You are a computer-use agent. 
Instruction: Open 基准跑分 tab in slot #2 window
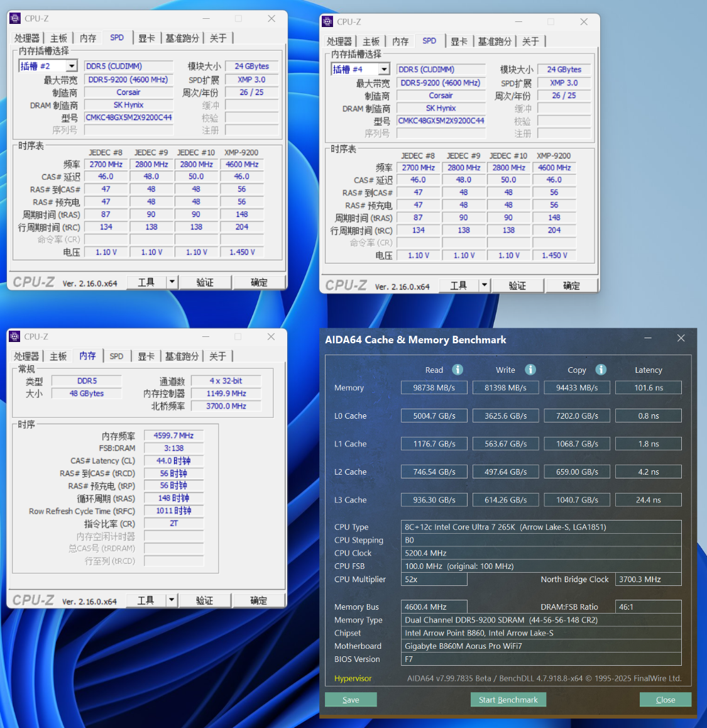[182, 38]
